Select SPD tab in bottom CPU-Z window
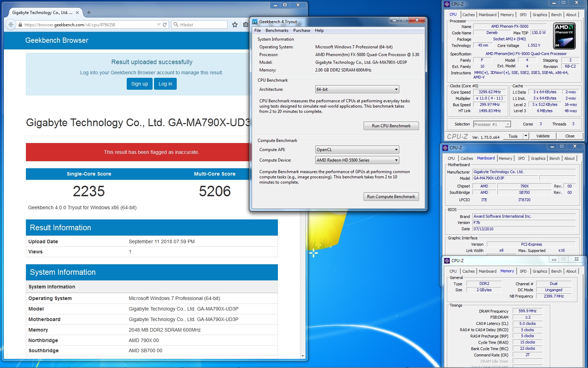The width and height of the screenshot is (588, 368). click(523, 271)
